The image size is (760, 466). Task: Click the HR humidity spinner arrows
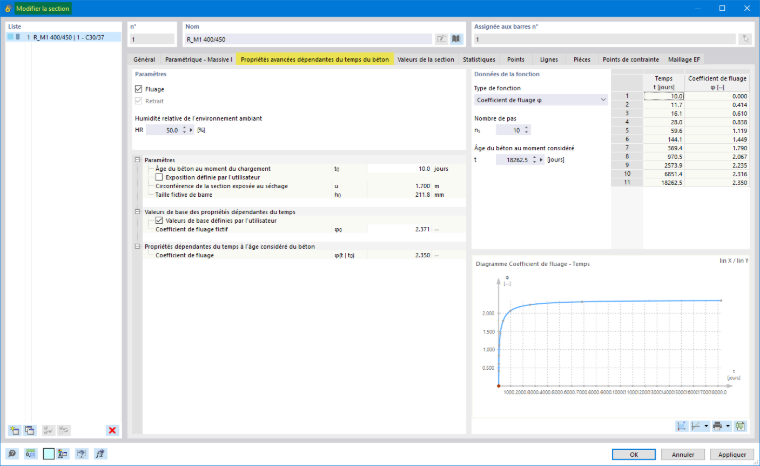click(184, 130)
